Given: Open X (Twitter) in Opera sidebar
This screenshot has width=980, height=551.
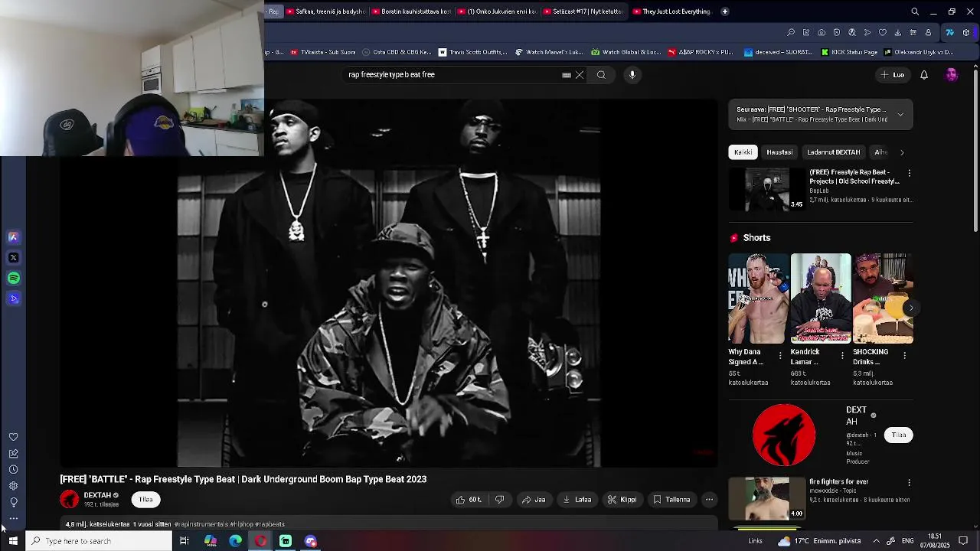Looking at the screenshot, I should click(13, 258).
